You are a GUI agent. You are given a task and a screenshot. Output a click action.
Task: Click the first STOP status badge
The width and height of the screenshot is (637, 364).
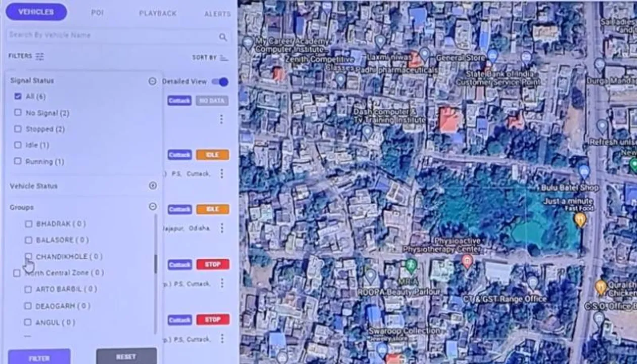(213, 264)
